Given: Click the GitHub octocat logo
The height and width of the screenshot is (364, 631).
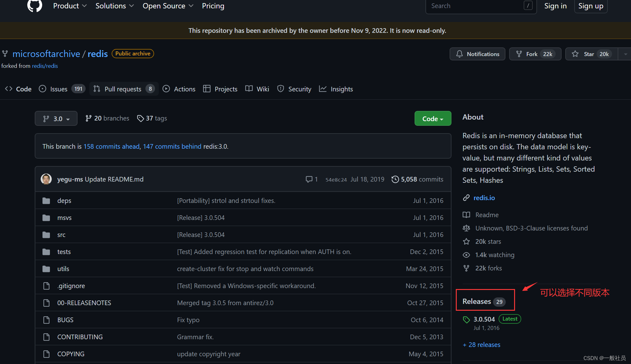Looking at the screenshot, I should coord(34,5).
